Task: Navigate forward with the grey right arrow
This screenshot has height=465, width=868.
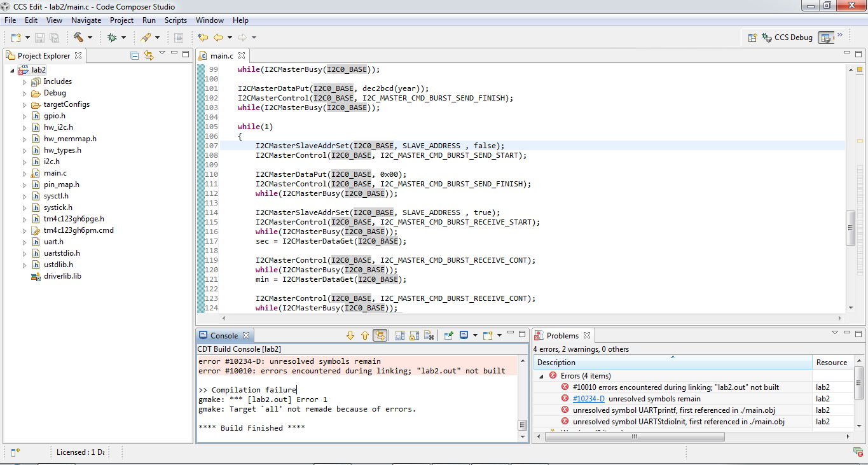Action: pyautogui.click(x=242, y=38)
